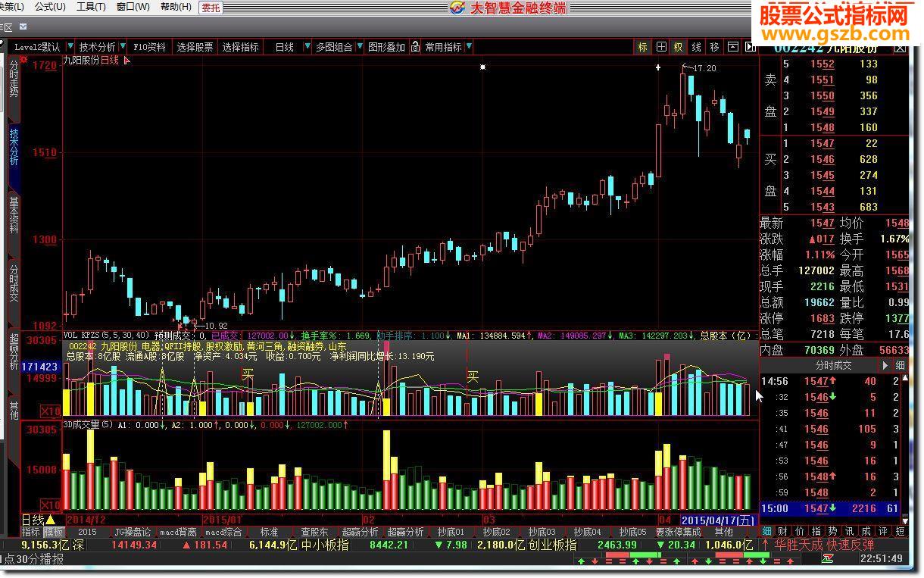Select the 查股东 indicator tab
This screenshot has height=578, width=924.
coord(314,532)
